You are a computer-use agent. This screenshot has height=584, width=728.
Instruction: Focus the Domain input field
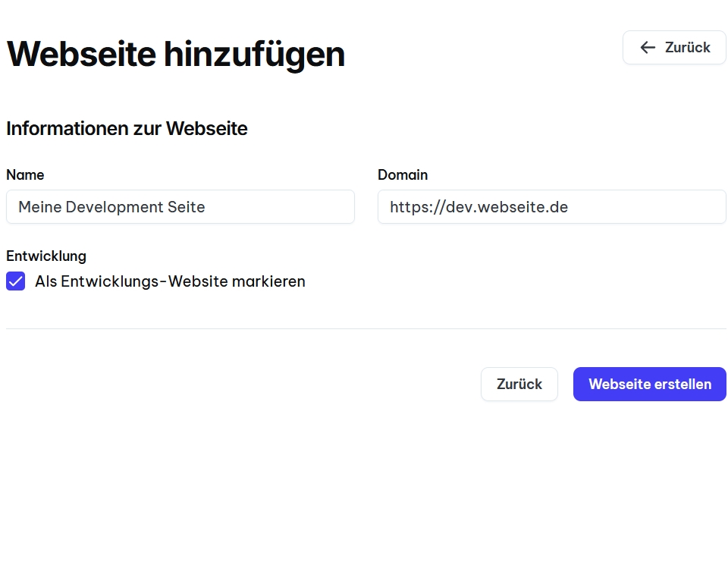[x=551, y=206]
